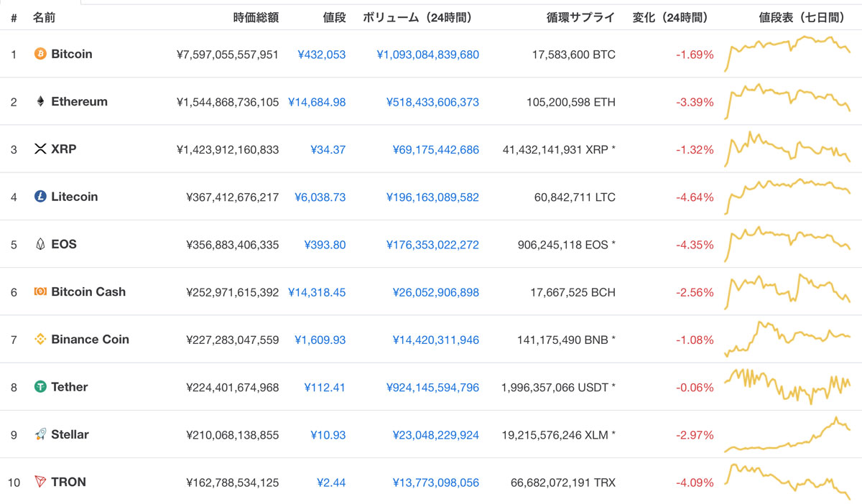Open Ethereum seven-day price sparkline chart
862x504 pixels.
tap(787, 101)
